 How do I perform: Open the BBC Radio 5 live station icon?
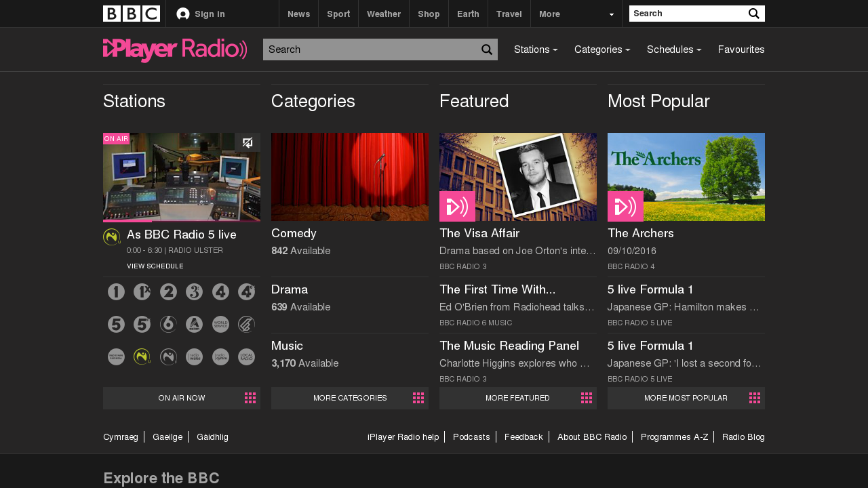pos(116,325)
